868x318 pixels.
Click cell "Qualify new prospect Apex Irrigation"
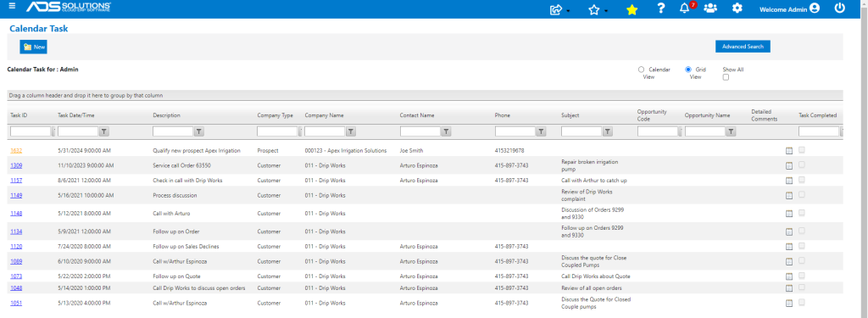(197, 150)
